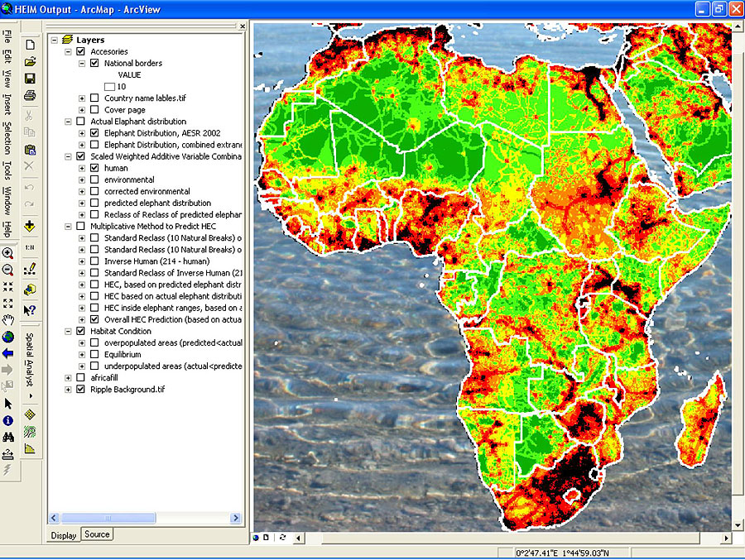This screenshot has height=560, width=745.
Task: Select the Zoom In magnifier tool
Action: (x=8, y=253)
